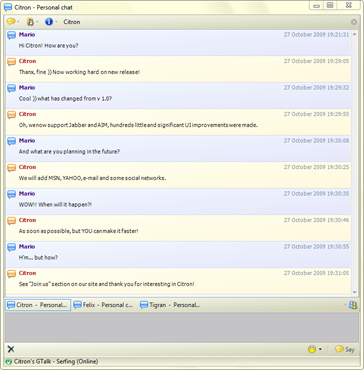Screen dimensions: 364x370
Task: Click message about Jabber and AIM support
Action: tap(138, 125)
